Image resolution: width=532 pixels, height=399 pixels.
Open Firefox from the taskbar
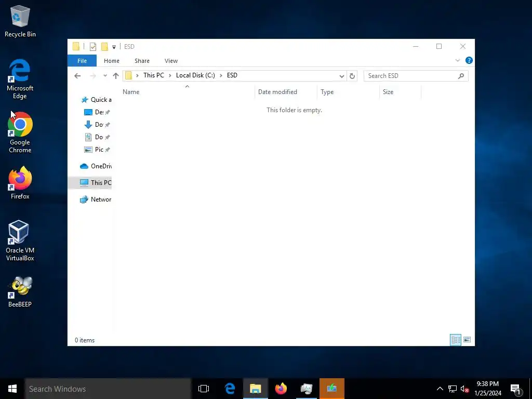[281, 389]
